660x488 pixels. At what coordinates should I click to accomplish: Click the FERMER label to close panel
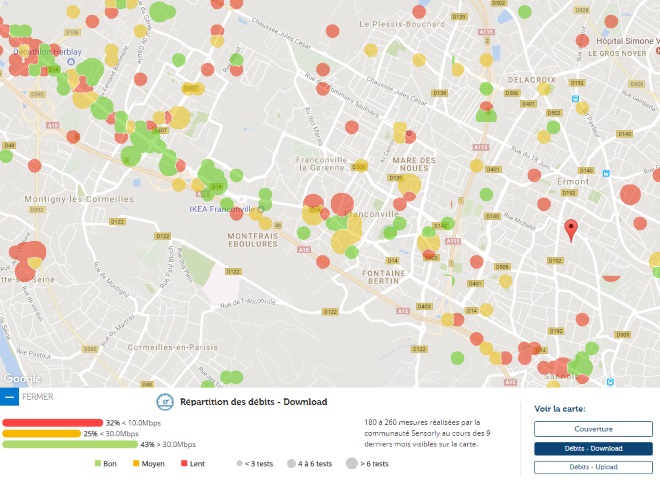coord(37,397)
